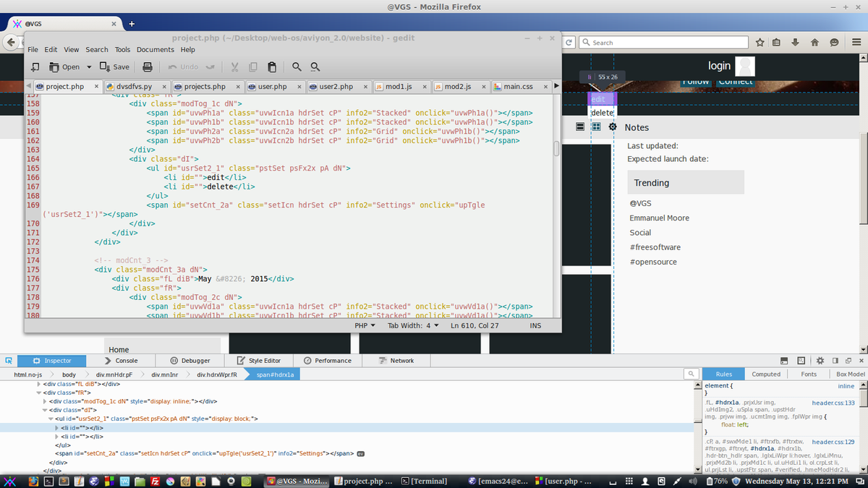Open the File menu in gedit
This screenshot has height=488, width=868.
33,50
